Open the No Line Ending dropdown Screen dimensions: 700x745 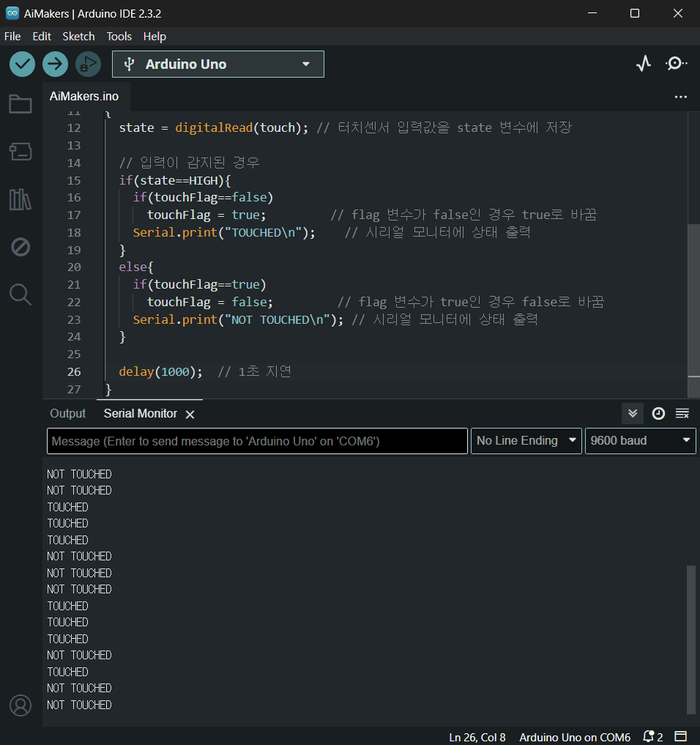pos(526,441)
